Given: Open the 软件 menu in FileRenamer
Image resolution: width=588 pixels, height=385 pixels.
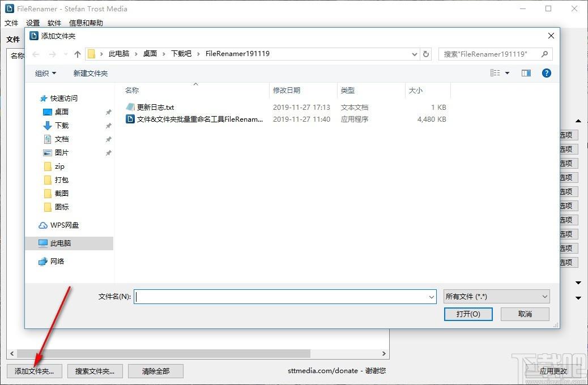Looking at the screenshot, I should coord(54,23).
